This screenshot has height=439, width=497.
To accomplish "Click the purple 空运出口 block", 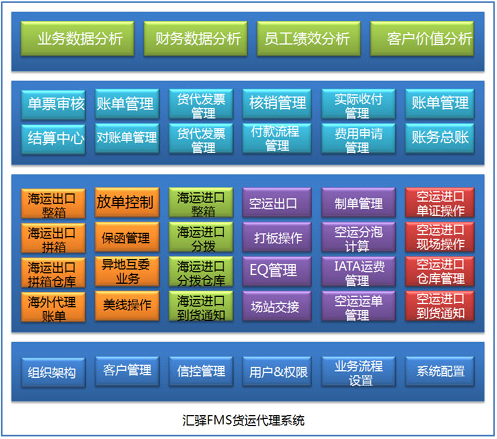I will tap(277, 202).
